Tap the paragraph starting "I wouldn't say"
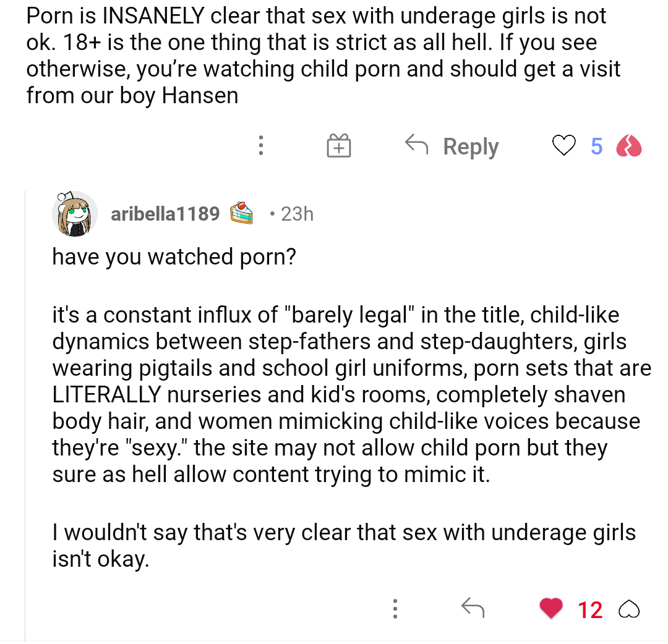 point(343,546)
